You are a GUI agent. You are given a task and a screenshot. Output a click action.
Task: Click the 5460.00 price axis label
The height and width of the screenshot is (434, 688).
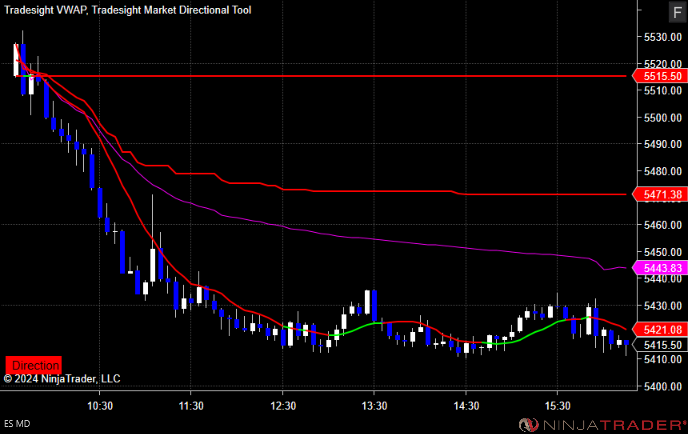click(x=663, y=225)
